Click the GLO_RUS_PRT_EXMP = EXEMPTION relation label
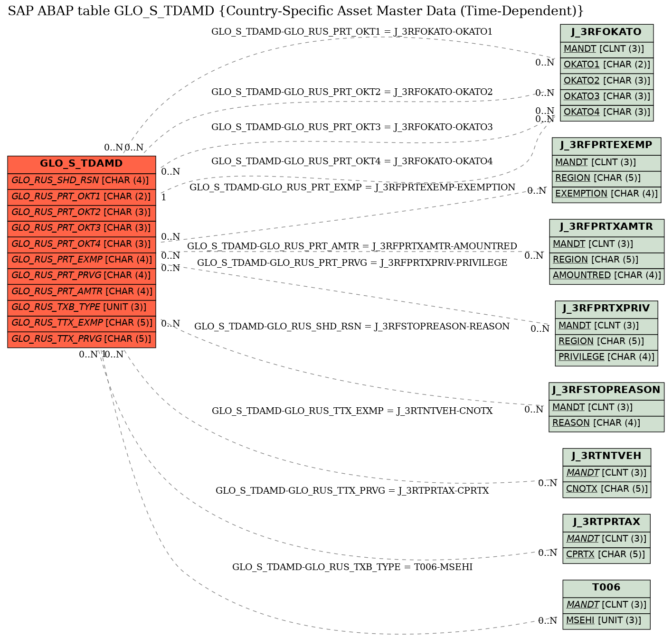 (352, 187)
